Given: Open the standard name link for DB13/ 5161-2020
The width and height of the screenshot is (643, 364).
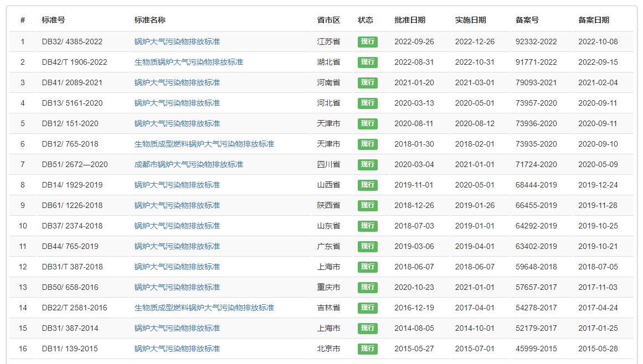Looking at the screenshot, I should (x=177, y=103).
